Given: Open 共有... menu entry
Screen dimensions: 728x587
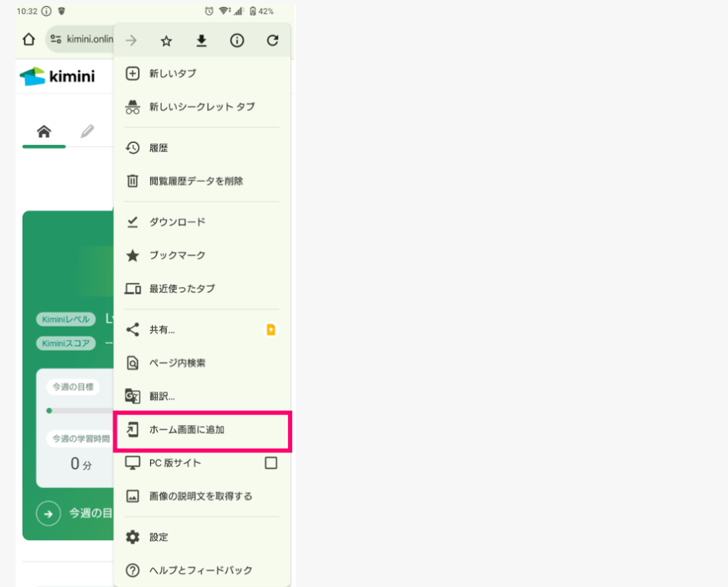Looking at the screenshot, I should click(161, 329).
